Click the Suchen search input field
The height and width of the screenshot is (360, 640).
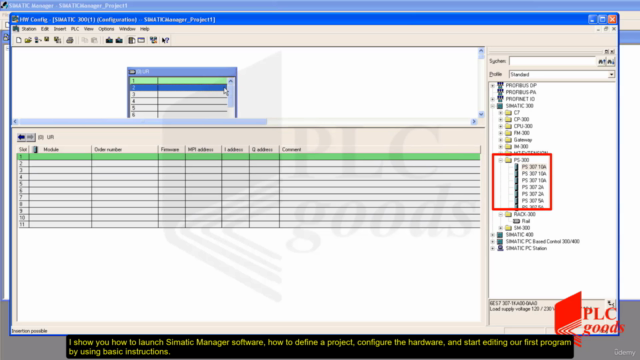pyautogui.click(x=552, y=61)
